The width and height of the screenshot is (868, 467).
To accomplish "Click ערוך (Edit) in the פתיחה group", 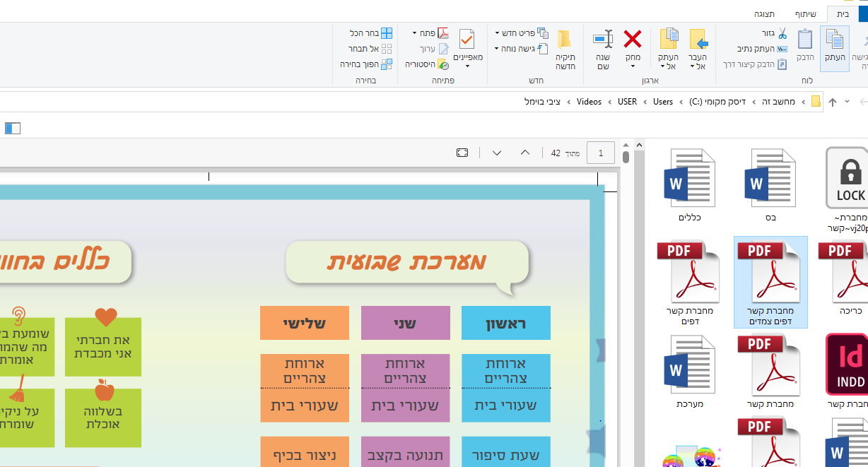I will coord(433,49).
